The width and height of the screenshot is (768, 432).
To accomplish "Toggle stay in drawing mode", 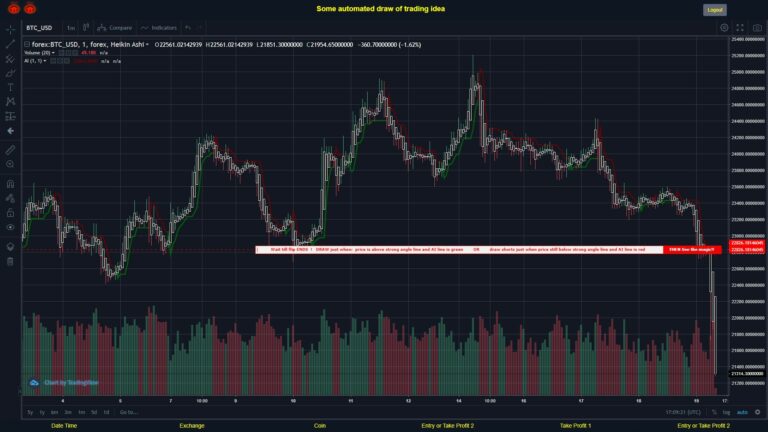I will point(10,198).
